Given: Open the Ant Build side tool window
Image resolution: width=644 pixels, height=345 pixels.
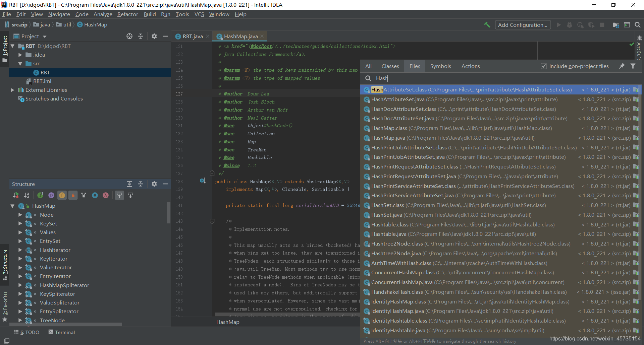Looking at the screenshot, I should pos(639,48).
